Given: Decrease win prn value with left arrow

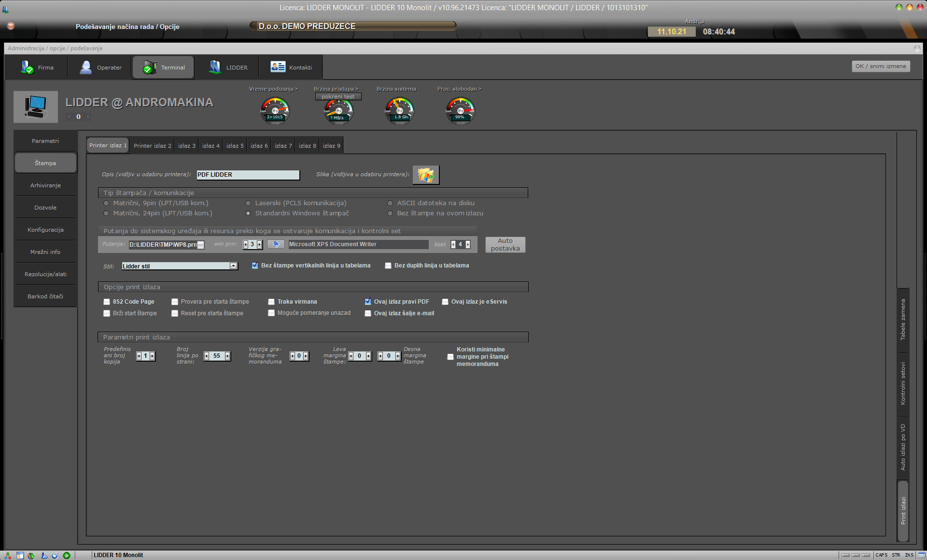Looking at the screenshot, I should point(245,244).
